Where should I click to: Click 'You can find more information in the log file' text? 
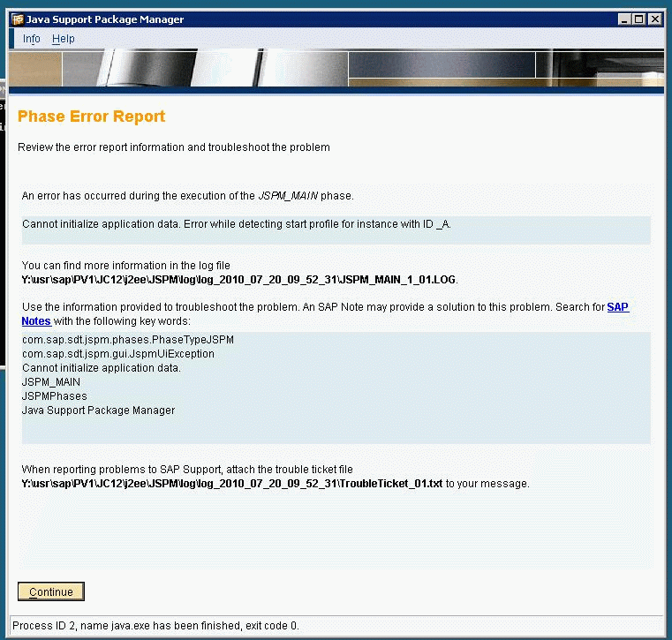[126, 266]
